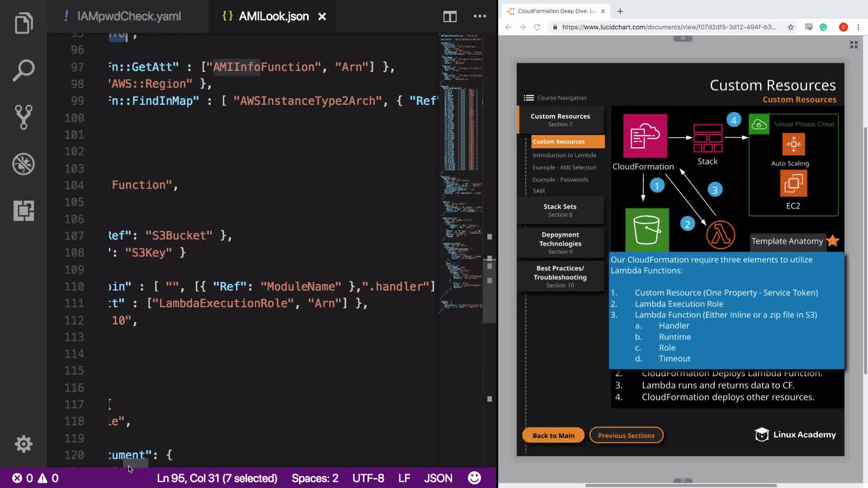Open the Debug bug icon

click(x=24, y=164)
